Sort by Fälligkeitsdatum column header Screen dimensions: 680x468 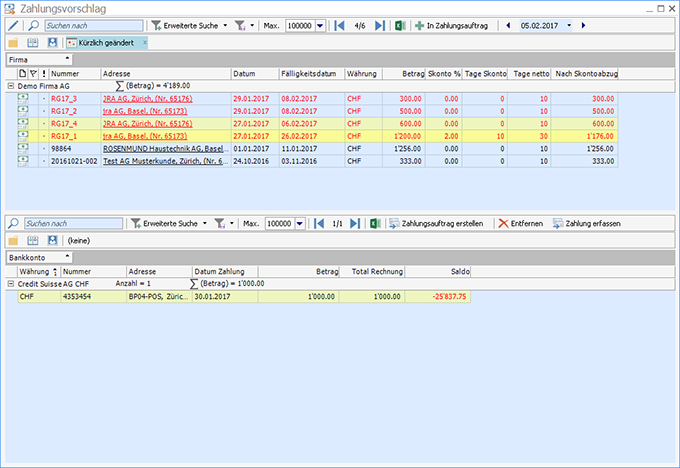tap(311, 74)
